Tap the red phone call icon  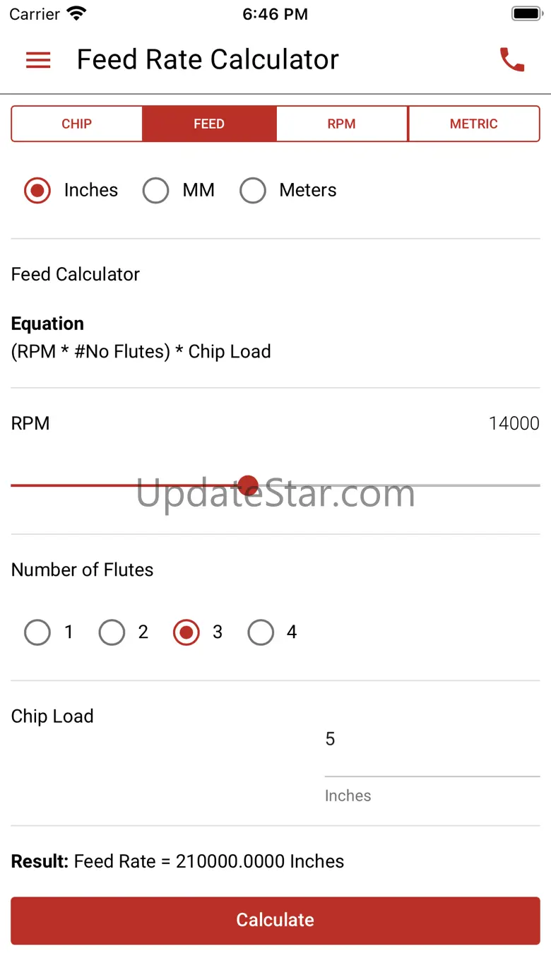[x=512, y=60]
